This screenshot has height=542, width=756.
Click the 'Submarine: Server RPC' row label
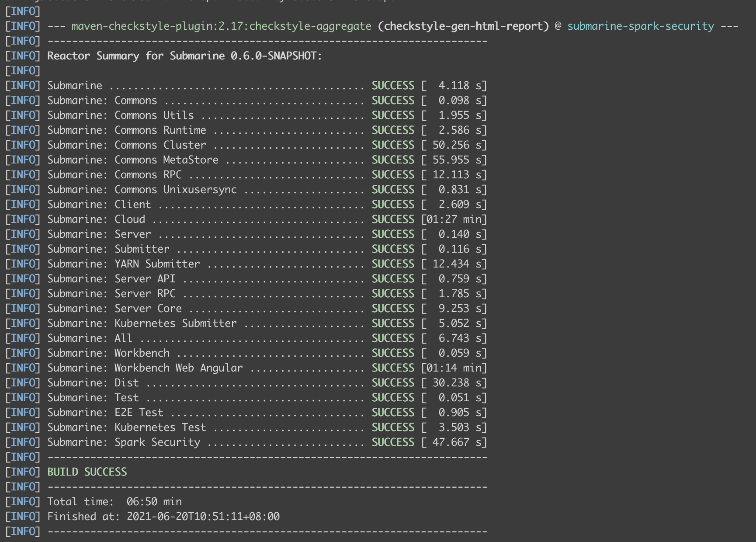pos(111,294)
